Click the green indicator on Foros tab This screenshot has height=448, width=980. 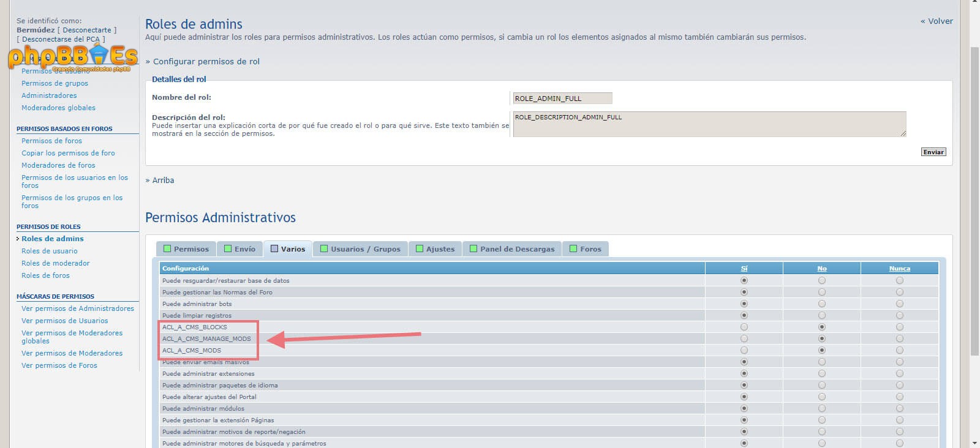click(573, 248)
